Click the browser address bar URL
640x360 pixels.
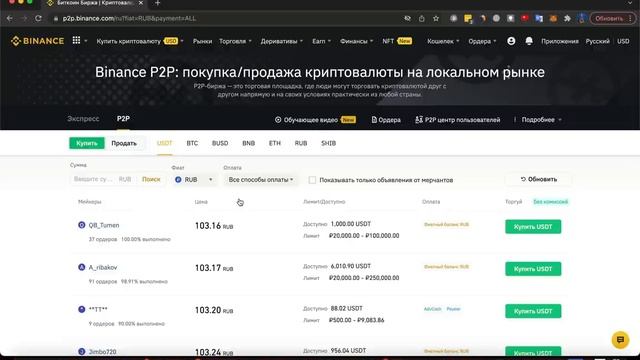click(129, 18)
